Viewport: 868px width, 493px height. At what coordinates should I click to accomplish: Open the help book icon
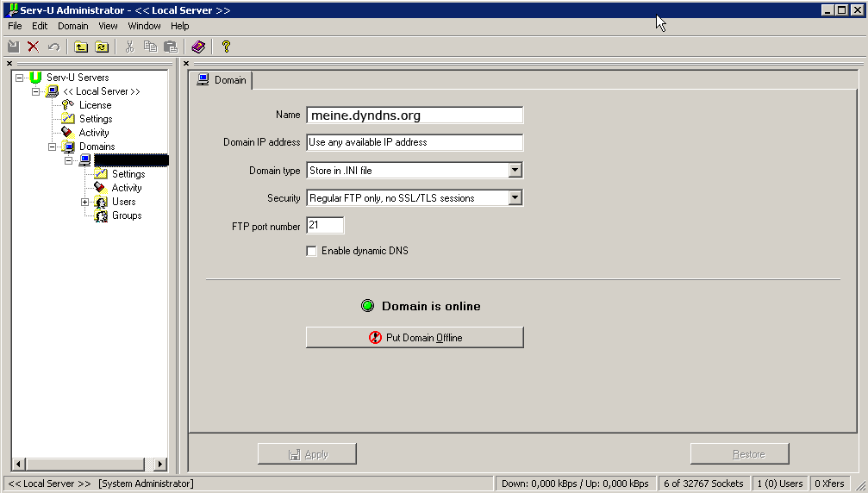coord(198,47)
